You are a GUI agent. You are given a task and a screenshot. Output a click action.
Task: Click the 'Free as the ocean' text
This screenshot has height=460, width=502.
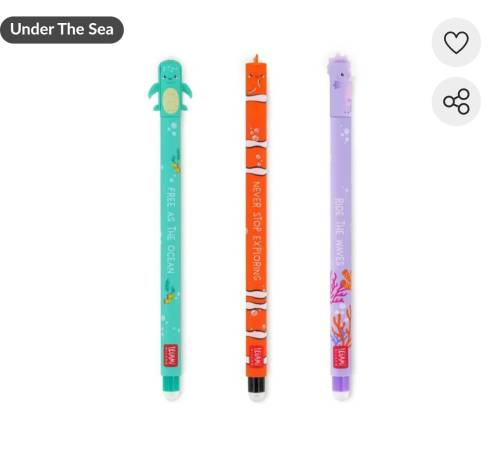click(171, 230)
